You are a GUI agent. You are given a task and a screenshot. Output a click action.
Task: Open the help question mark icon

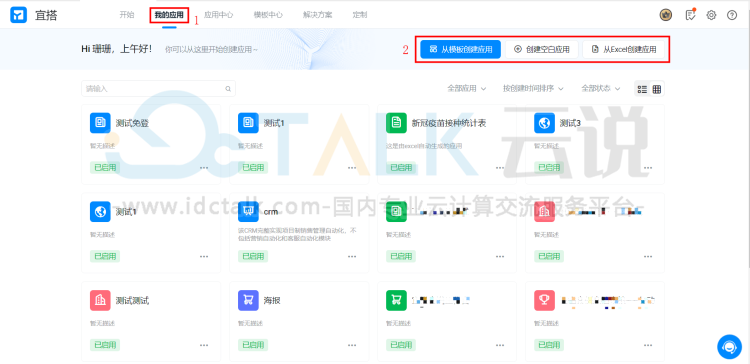click(x=732, y=15)
